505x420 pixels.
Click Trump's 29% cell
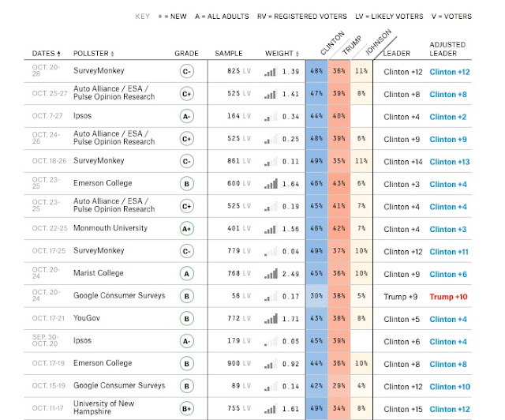point(339,386)
